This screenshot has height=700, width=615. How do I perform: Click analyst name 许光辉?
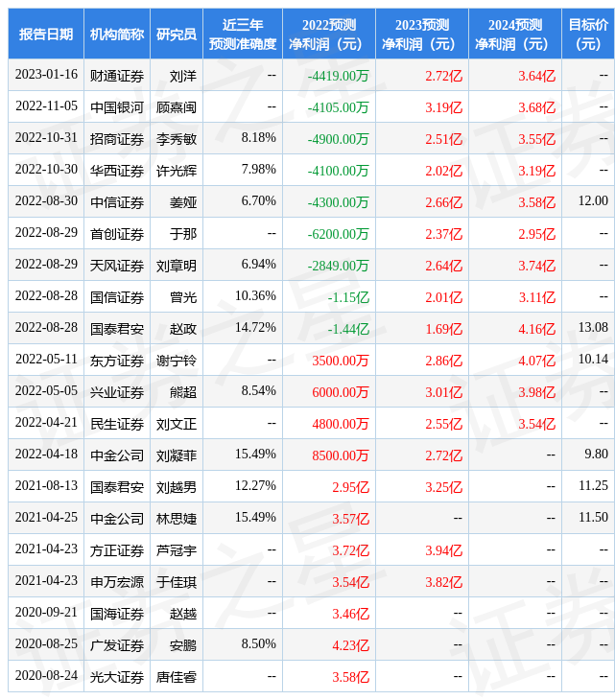point(177,171)
